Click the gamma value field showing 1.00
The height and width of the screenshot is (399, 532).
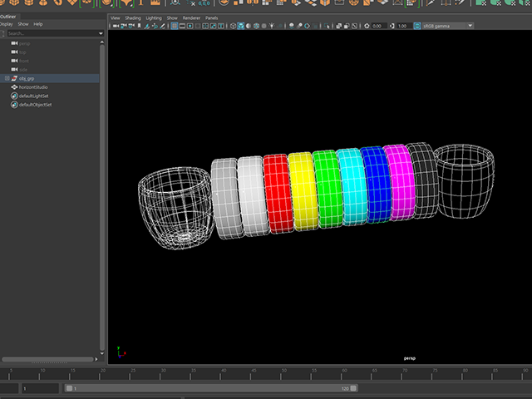(405, 26)
